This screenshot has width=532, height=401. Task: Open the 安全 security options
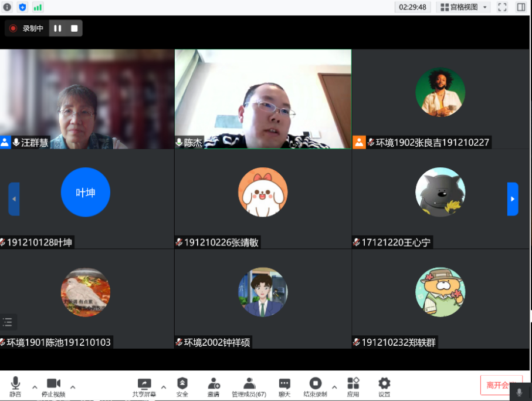tap(182, 386)
